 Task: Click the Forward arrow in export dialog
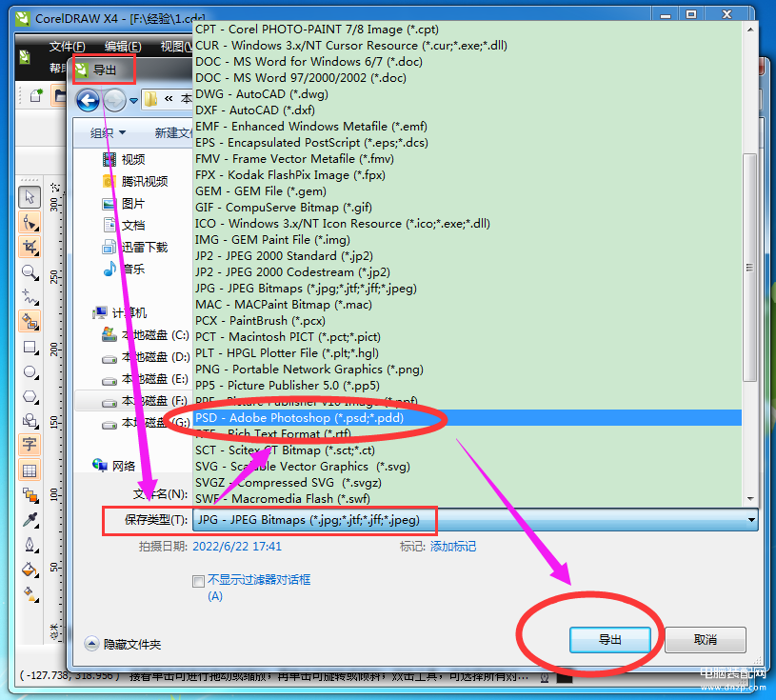coord(115,101)
